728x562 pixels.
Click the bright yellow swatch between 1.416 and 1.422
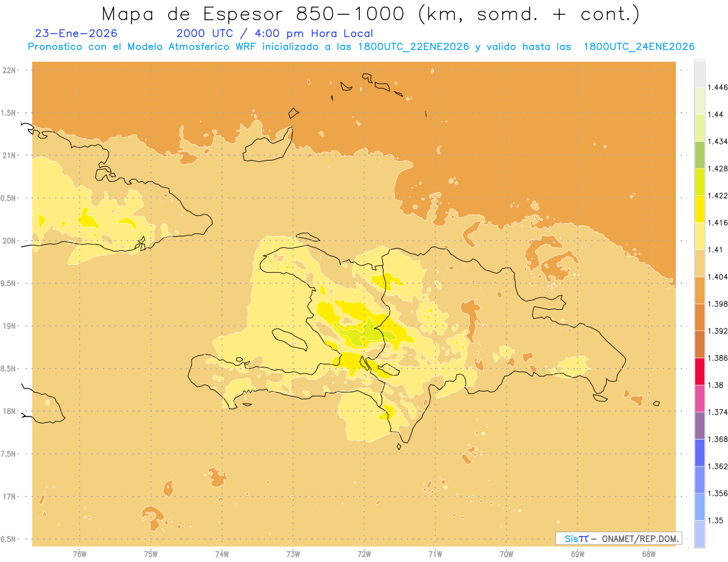click(x=699, y=209)
